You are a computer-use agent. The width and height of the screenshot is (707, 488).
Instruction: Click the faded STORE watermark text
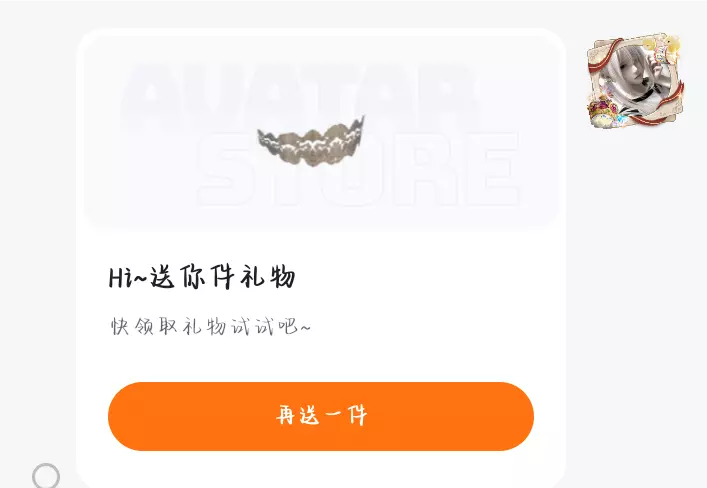click(358, 169)
